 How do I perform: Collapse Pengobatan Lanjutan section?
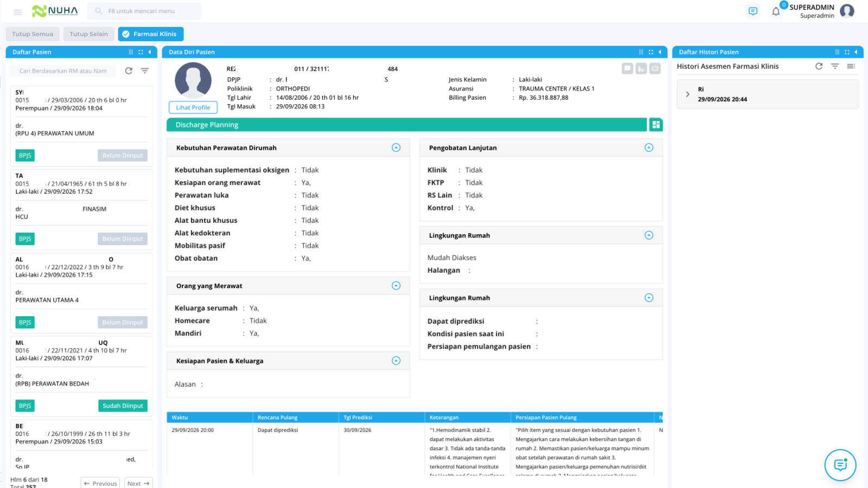(x=649, y=147)
